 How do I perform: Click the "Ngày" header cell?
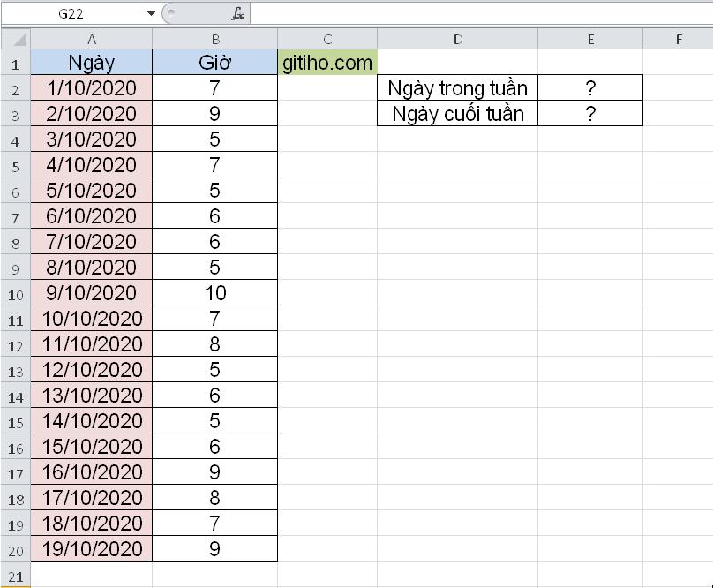point(92,63)
